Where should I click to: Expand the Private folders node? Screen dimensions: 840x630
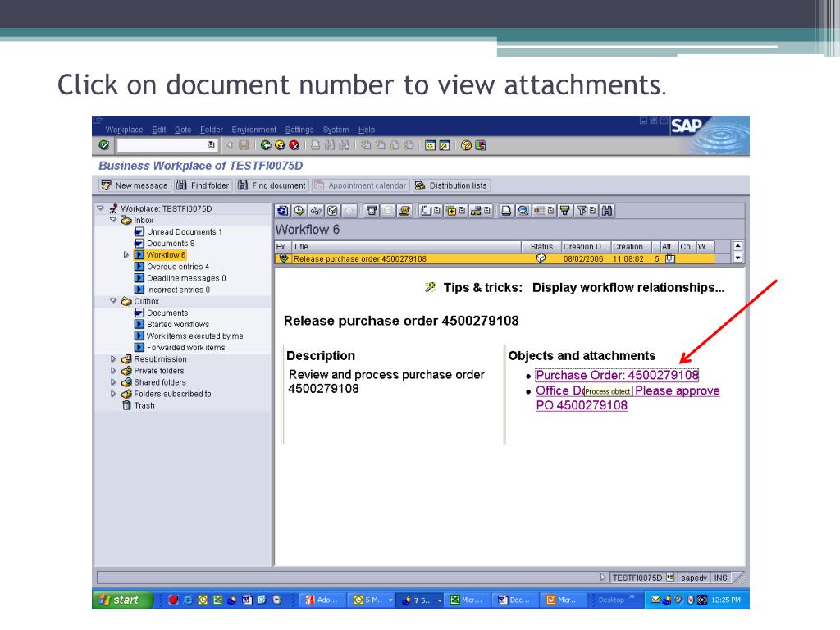pos(113,371)
